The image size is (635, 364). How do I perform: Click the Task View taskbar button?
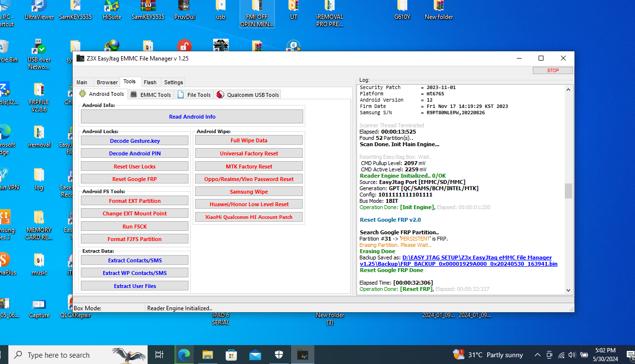159,355
